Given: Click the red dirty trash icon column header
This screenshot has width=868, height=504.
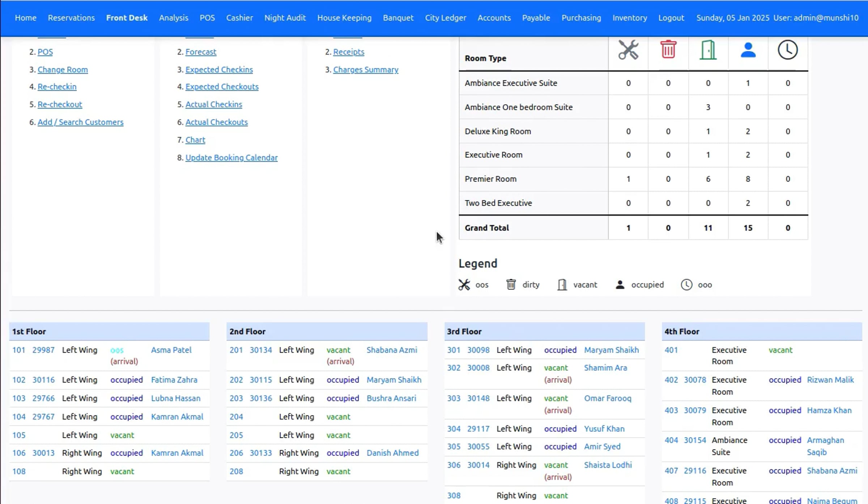Looking at the screenshot, I should [x=668, y=49].
